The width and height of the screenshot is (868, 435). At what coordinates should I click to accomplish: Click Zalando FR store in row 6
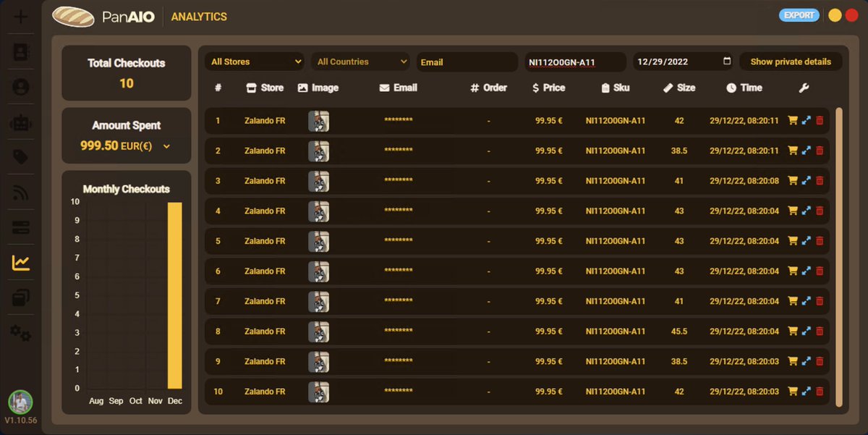click(265, 271)
